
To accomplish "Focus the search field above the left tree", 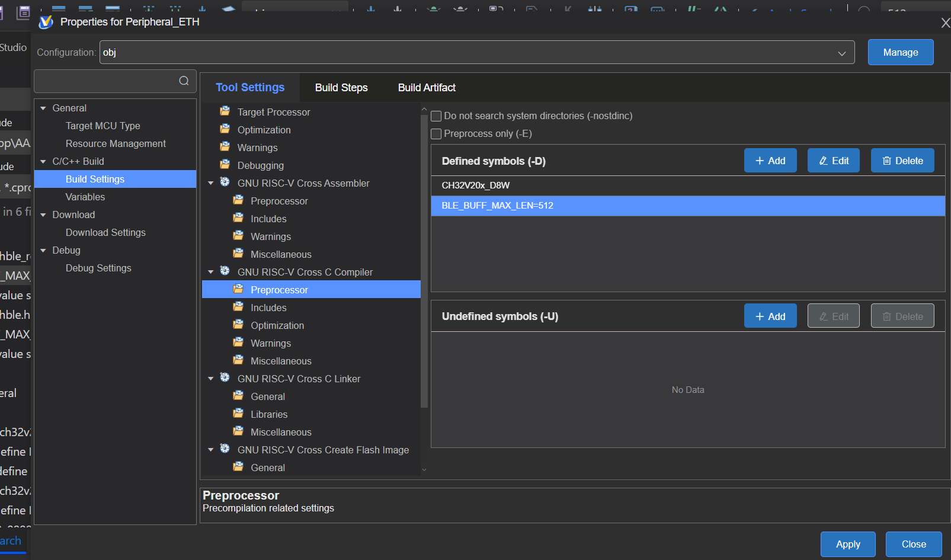I will 115,81.
